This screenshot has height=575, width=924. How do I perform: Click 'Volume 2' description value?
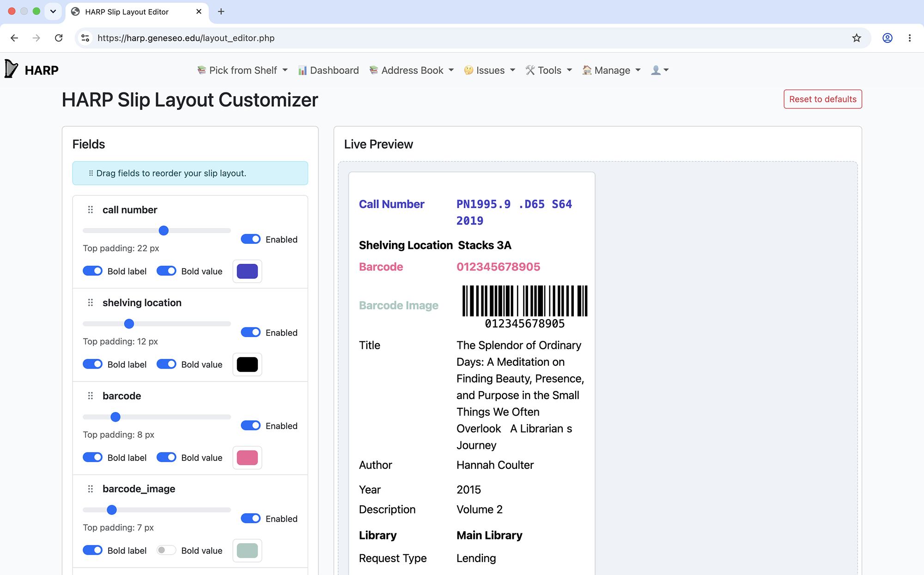(479, 509)
